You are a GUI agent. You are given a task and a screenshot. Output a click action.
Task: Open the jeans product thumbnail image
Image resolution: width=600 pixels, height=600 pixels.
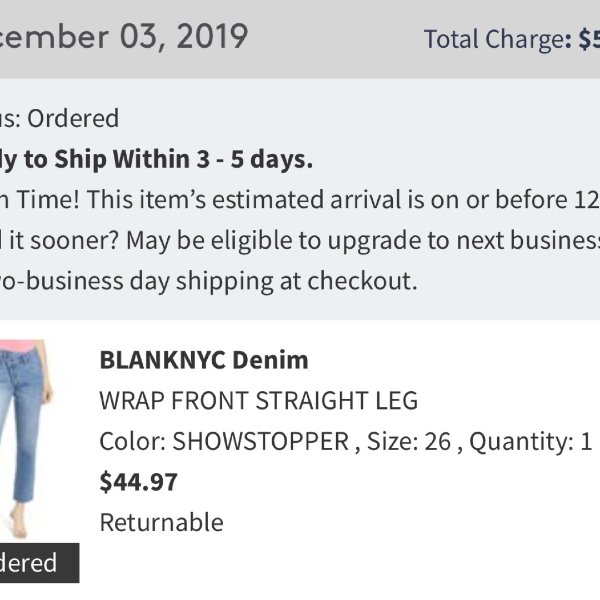click(x=27, y=439)
